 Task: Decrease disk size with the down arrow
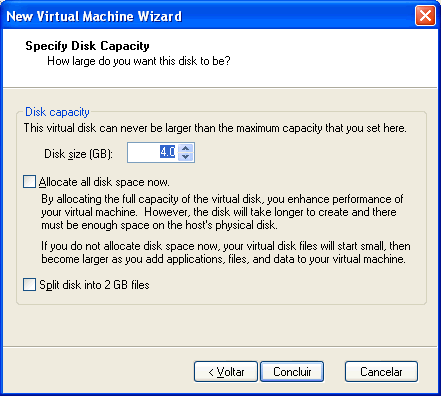[186, 156]
